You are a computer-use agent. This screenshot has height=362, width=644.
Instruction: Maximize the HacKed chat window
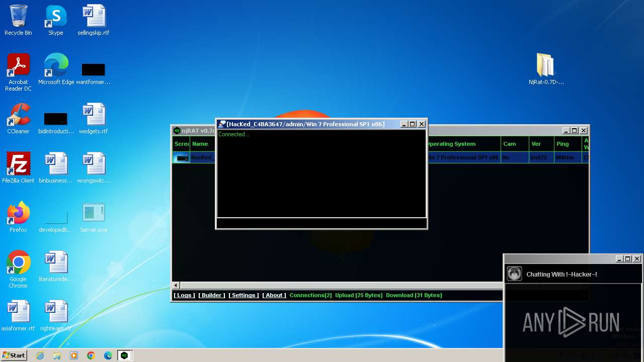coord(413,124)
